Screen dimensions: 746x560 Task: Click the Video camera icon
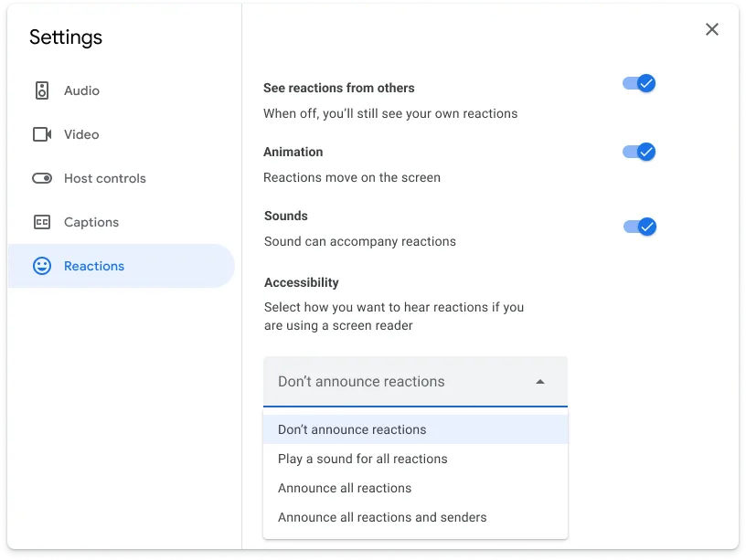point(42,134)
